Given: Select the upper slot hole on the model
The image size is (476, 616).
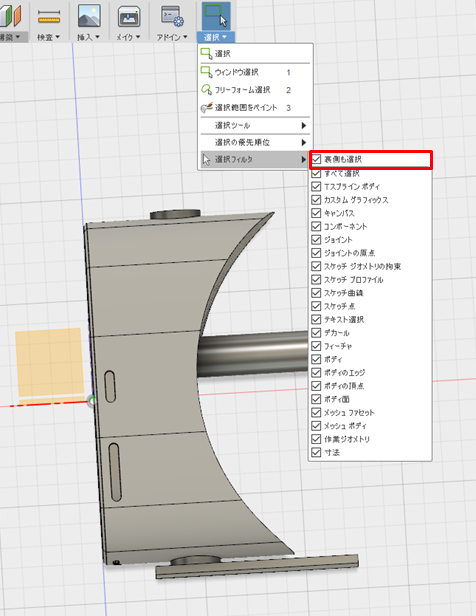Looking at the screenshot, I should 110,387.
